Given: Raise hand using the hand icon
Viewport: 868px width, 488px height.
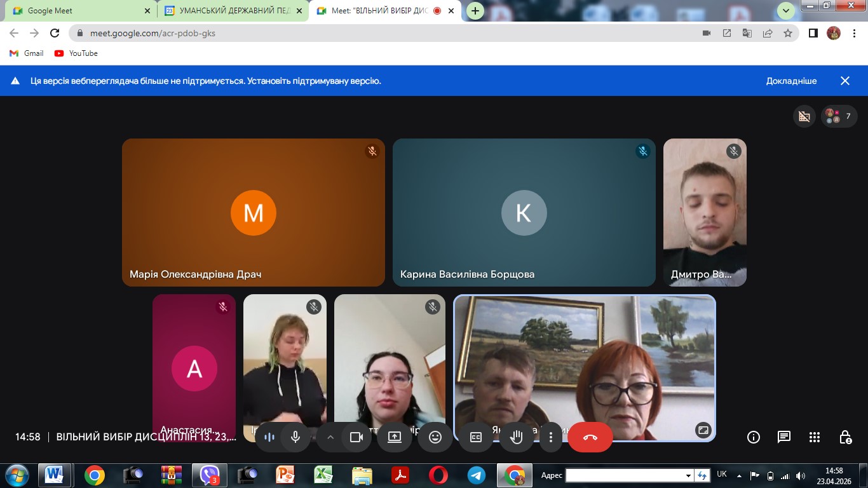Looking at the screenshot, I should [x=516, y=437].
